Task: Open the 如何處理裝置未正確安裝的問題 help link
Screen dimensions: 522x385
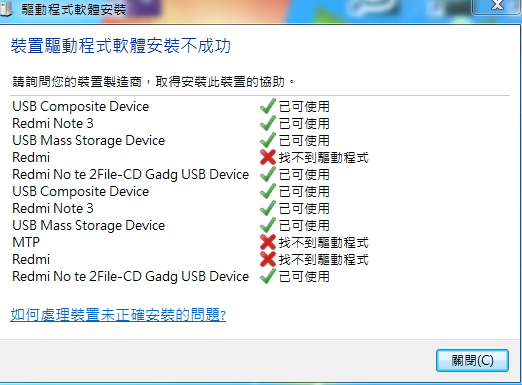Action: point(118,315)
